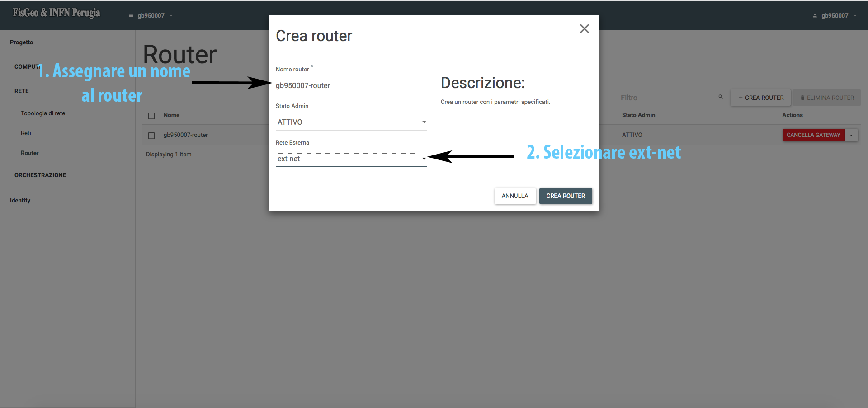Open the gb950007-router link in table
This screenshot has height=408, width=868.
coord(186,135)
